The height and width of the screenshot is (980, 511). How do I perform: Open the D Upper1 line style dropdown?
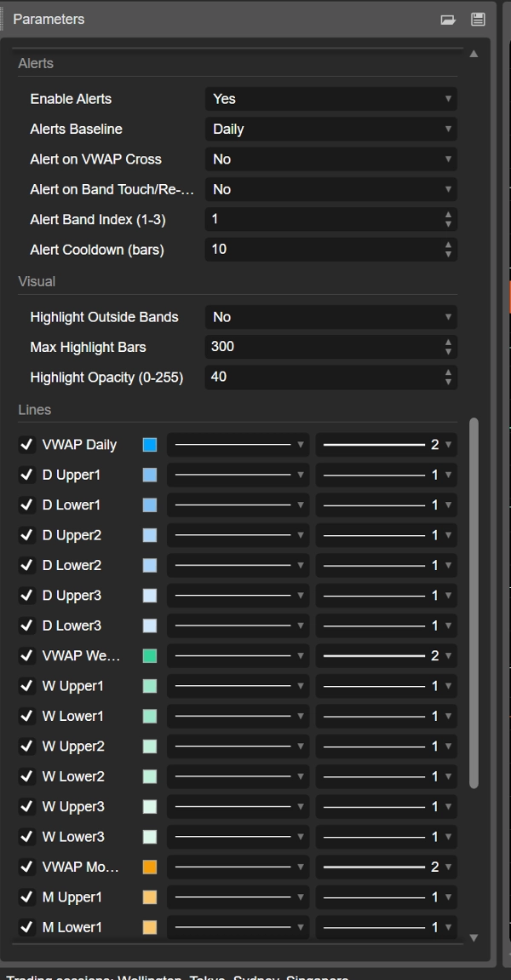click(237, 475)
